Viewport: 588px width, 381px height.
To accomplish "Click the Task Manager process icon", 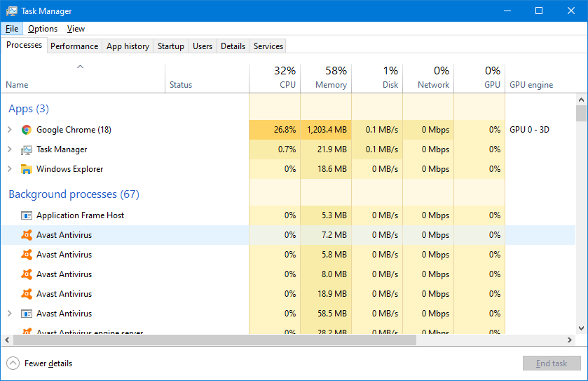I will tap(26, 149).
